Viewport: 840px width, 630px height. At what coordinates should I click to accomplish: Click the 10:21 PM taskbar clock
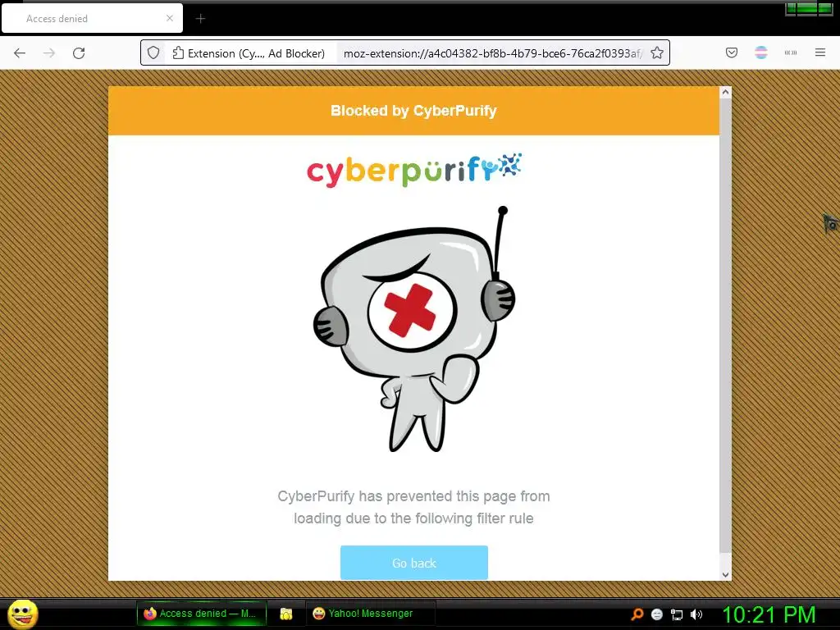tap(769, 614)
